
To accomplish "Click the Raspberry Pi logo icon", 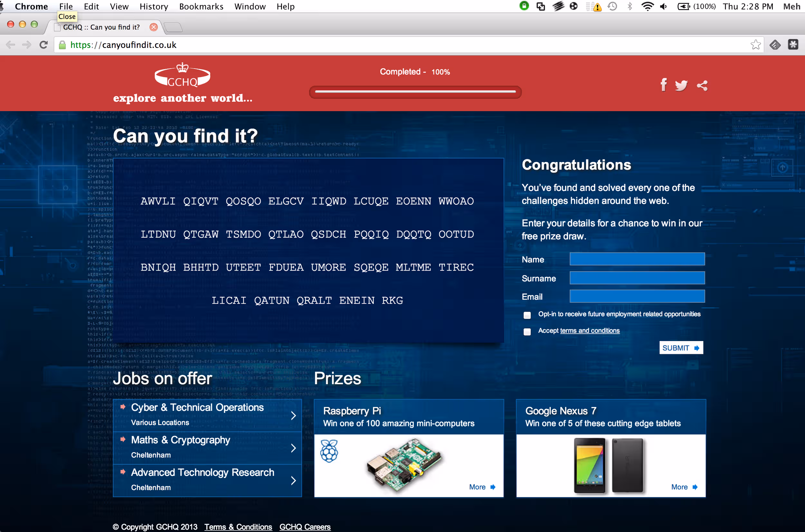I will pyautogui.click(x=329, y=451).
